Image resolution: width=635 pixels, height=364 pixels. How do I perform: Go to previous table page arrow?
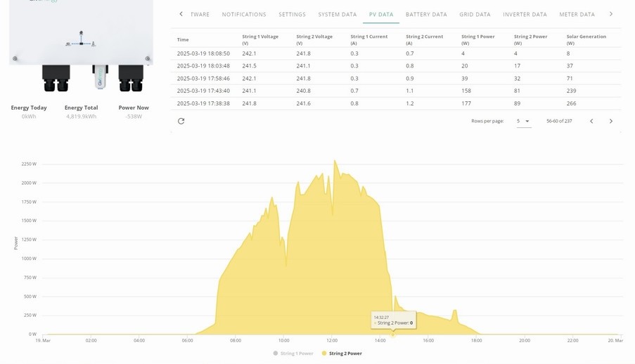point(591,121)
